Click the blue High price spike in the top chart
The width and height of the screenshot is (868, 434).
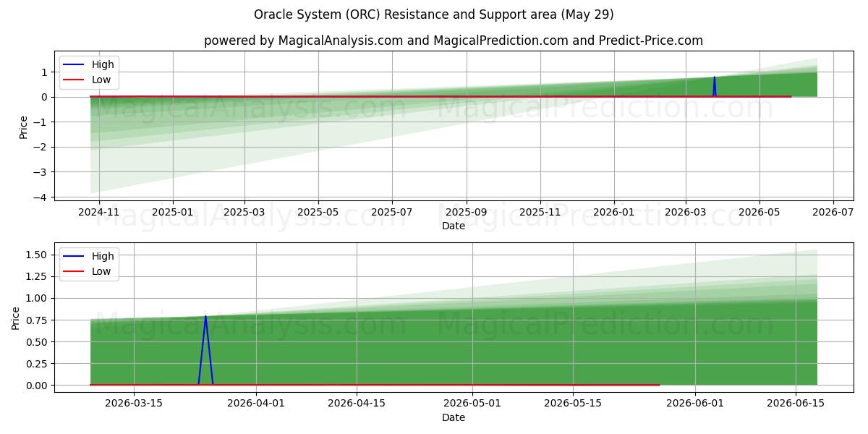click(x=714, y=86)
